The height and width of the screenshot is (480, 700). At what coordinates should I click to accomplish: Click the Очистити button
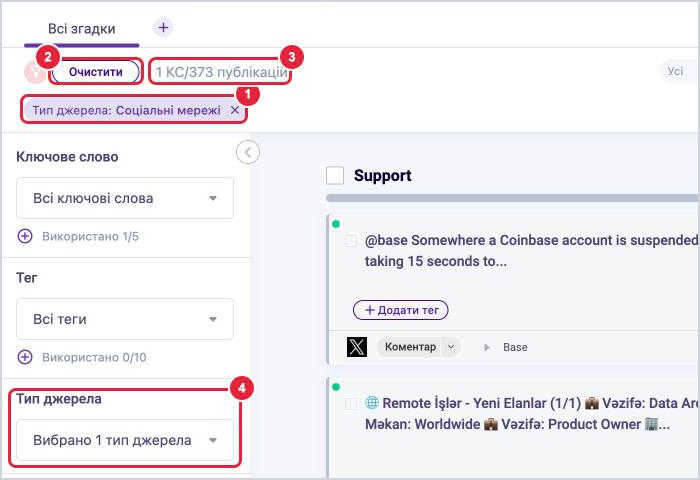point(96,72)
